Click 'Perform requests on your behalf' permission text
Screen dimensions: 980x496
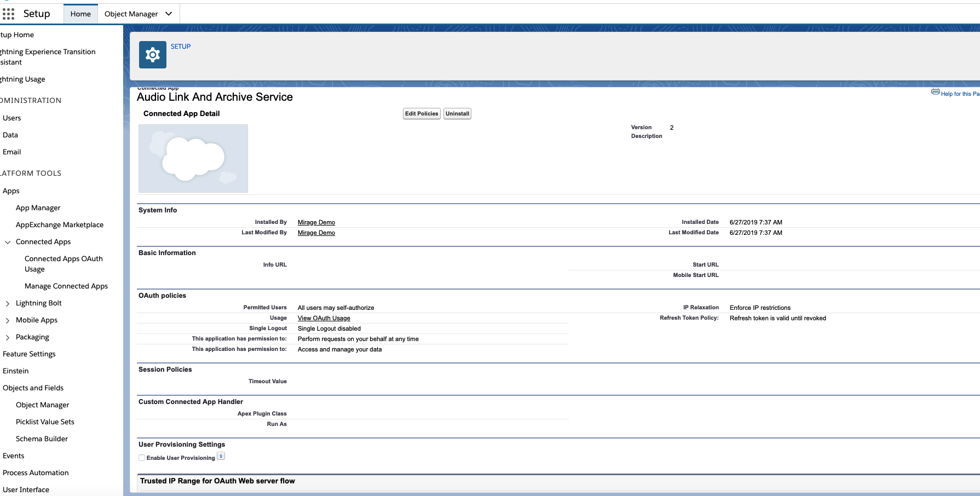(358, 339)
